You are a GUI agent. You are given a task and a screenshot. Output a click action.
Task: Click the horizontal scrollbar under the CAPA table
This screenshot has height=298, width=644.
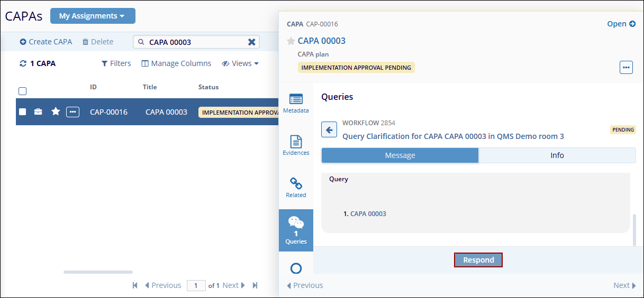(98, 272)
